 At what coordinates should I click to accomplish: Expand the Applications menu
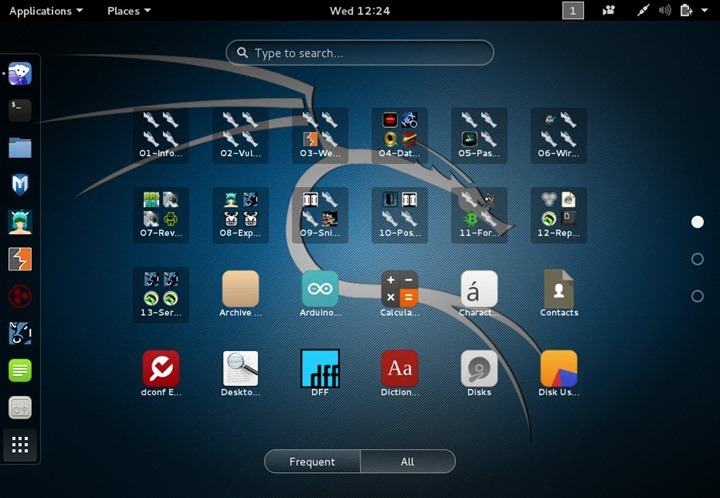coord(46,11)
